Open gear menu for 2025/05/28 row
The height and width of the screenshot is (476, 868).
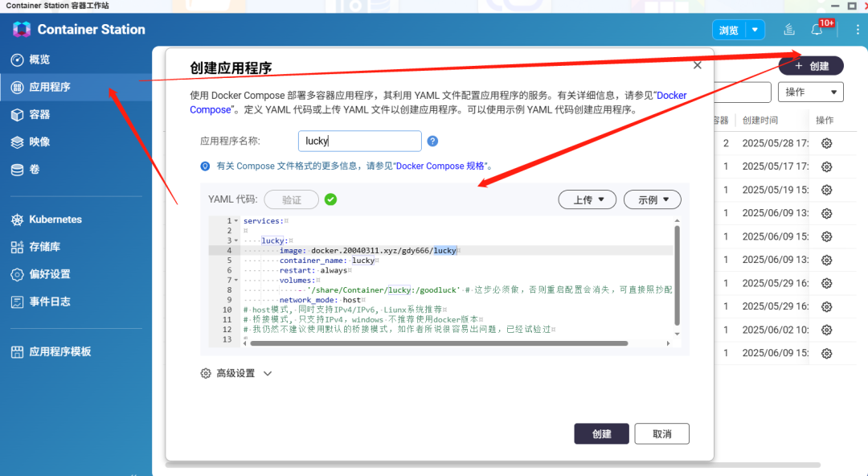(x=826, y=143)
